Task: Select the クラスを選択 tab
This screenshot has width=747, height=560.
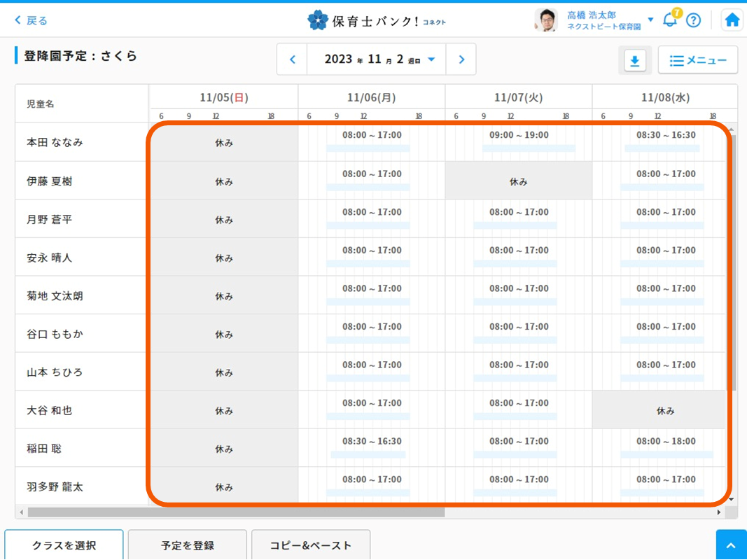Action: pyautogui.click(x=64, y=545)
